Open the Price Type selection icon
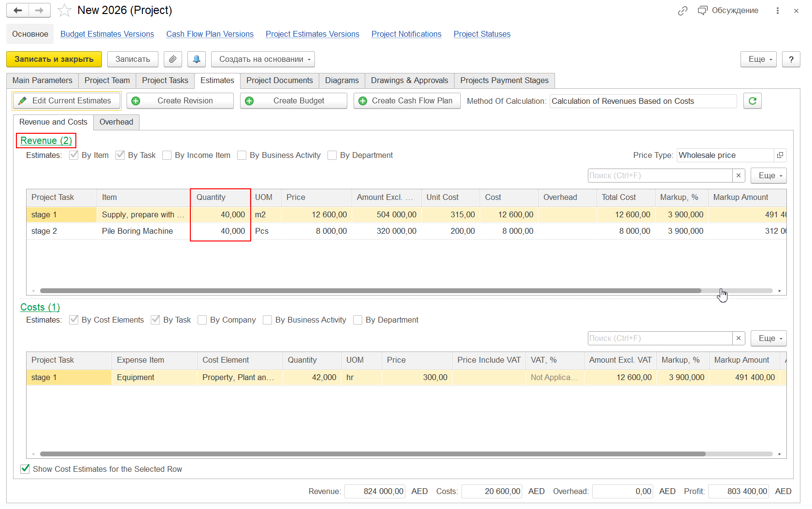 (780, 155)
